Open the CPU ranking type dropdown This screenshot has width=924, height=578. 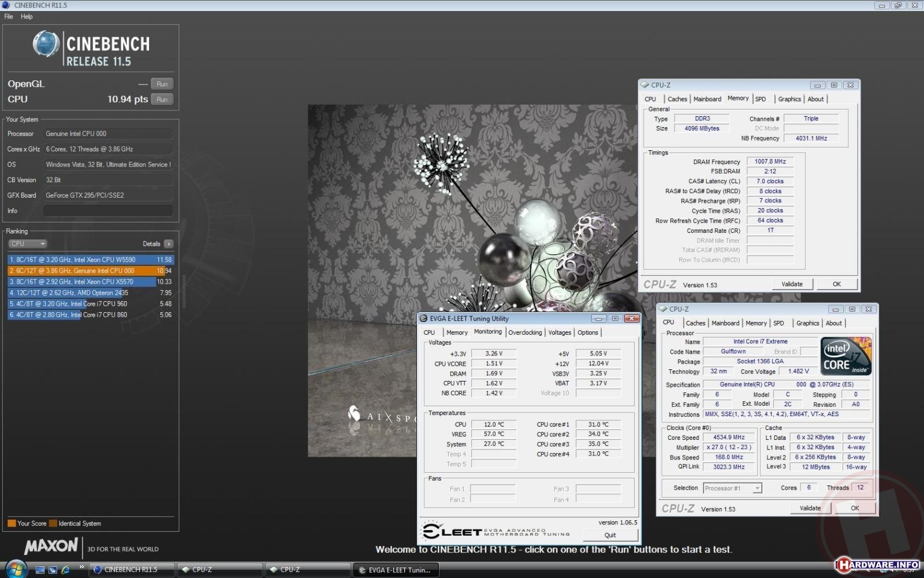[27, 244]
